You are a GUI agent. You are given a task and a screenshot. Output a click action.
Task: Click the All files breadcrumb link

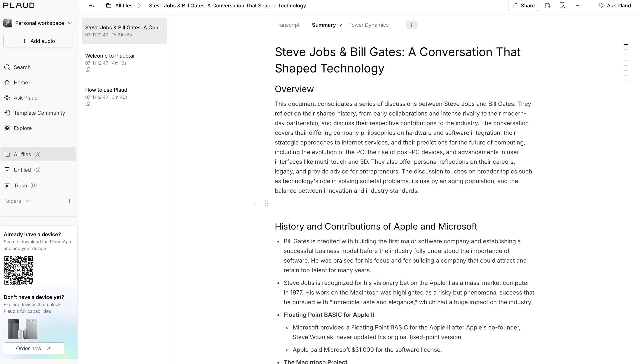[124, 6]
